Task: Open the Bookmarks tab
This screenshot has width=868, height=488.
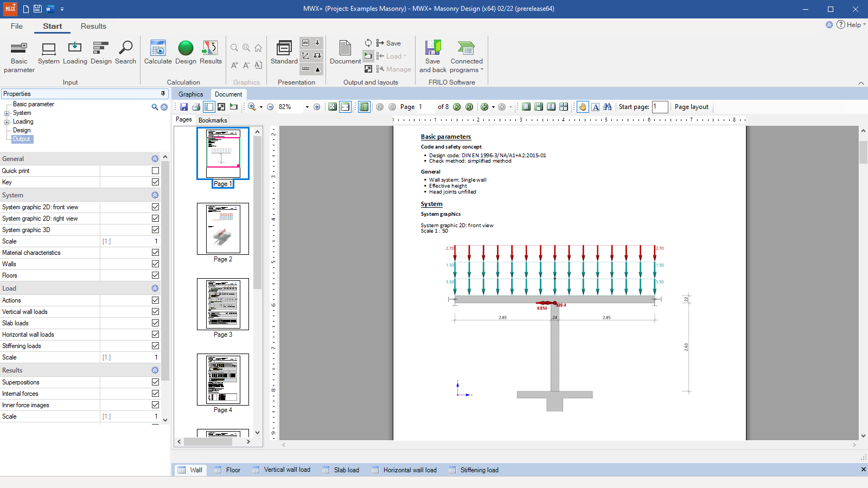Action: (x=213, y=120)
